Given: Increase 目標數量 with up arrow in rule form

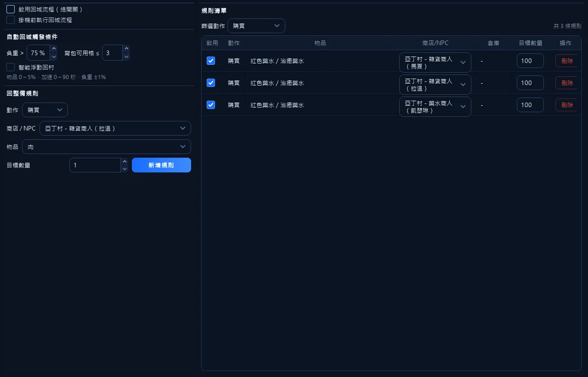Looking at the screenshot, I should (124, 161).
